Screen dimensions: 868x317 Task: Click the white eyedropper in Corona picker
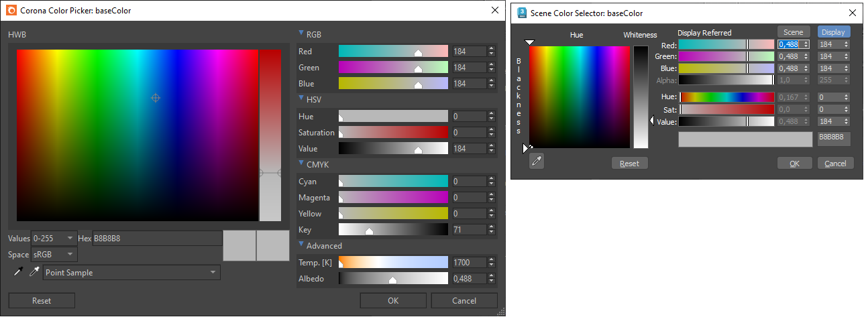pos(34,272)
